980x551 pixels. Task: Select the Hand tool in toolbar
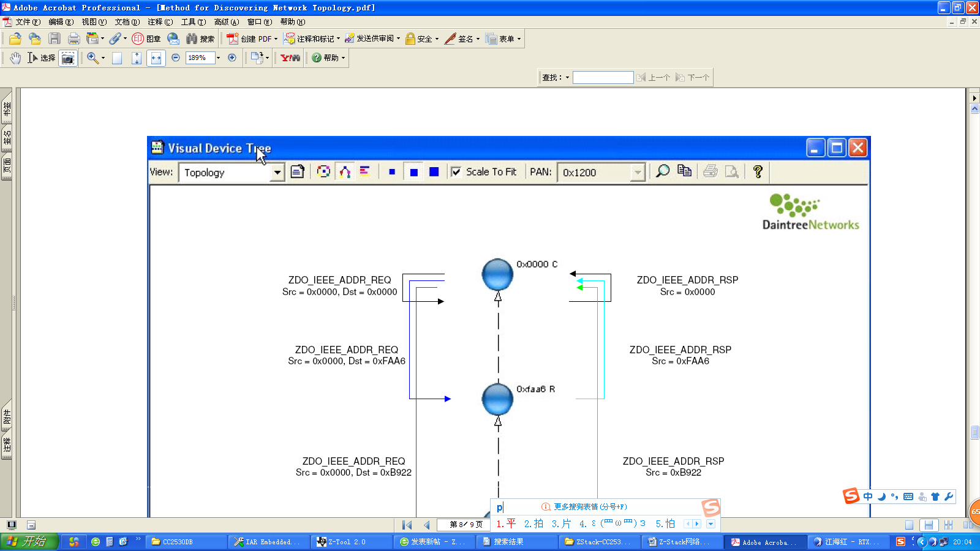15,58
